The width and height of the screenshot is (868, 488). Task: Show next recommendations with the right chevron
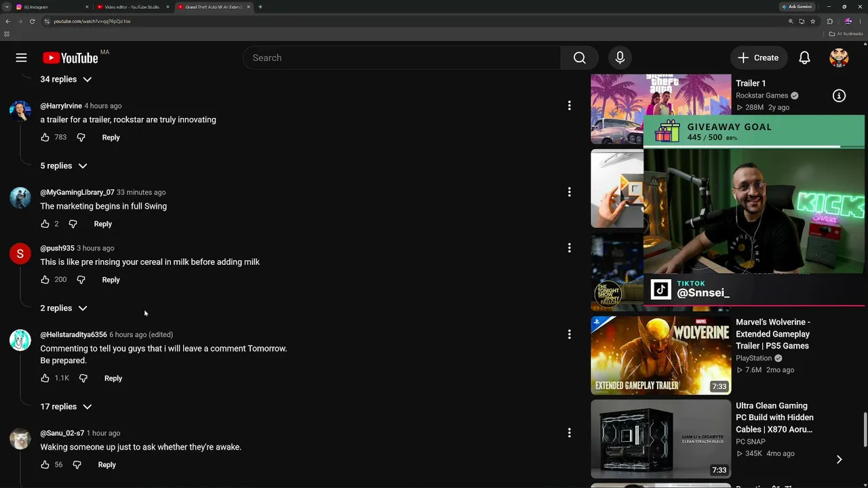coord(839,460)
